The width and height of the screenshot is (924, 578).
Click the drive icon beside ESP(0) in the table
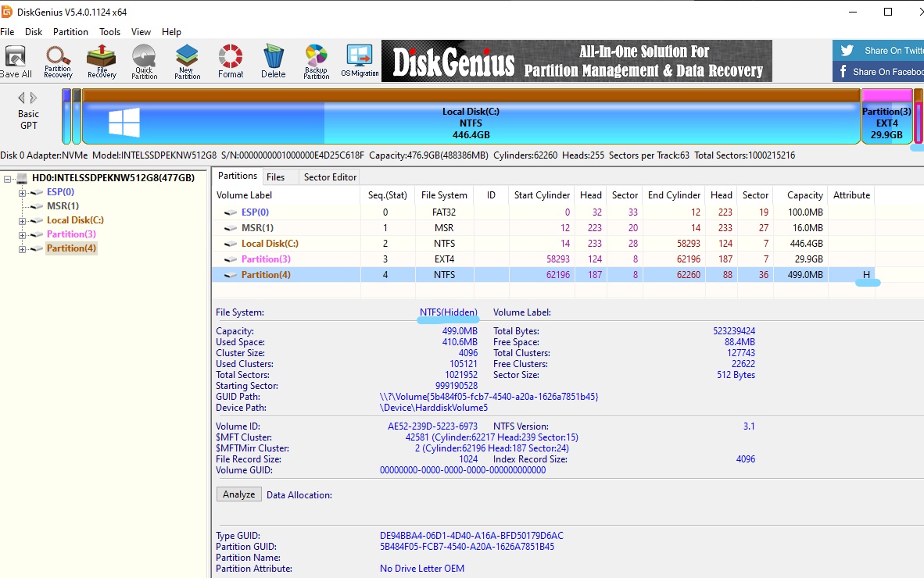coord(231,212)
